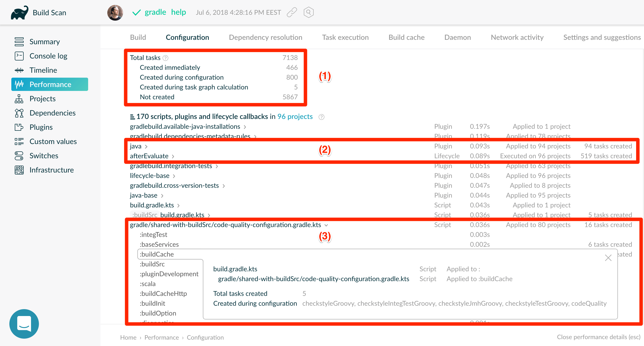Open the Plugins sidebar item
This screenshot has width=644, height=346.
[x=41, y=127]
